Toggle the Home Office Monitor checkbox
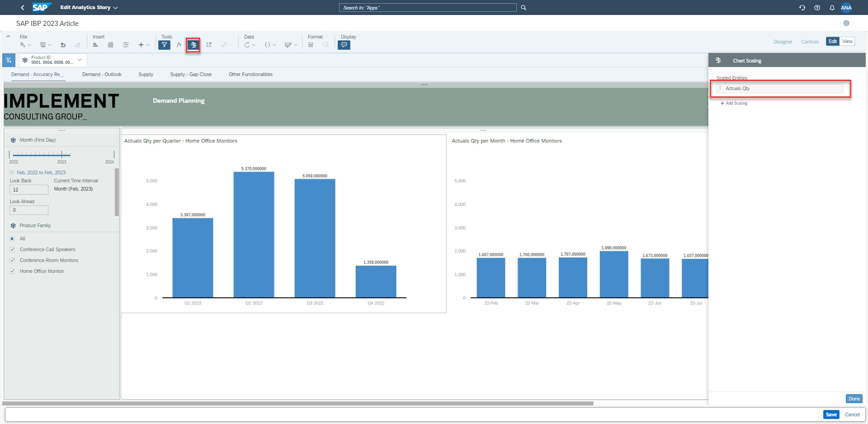 (x=12, y=271)
